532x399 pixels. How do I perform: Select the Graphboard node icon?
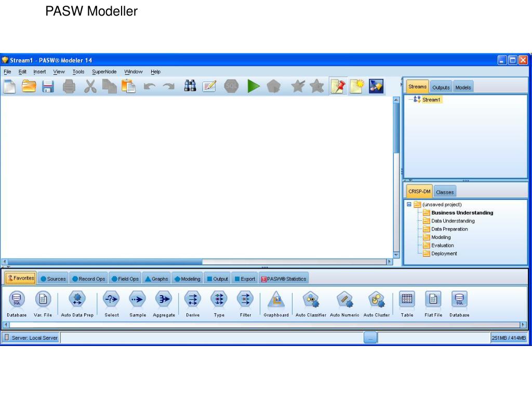pos(276,300)
